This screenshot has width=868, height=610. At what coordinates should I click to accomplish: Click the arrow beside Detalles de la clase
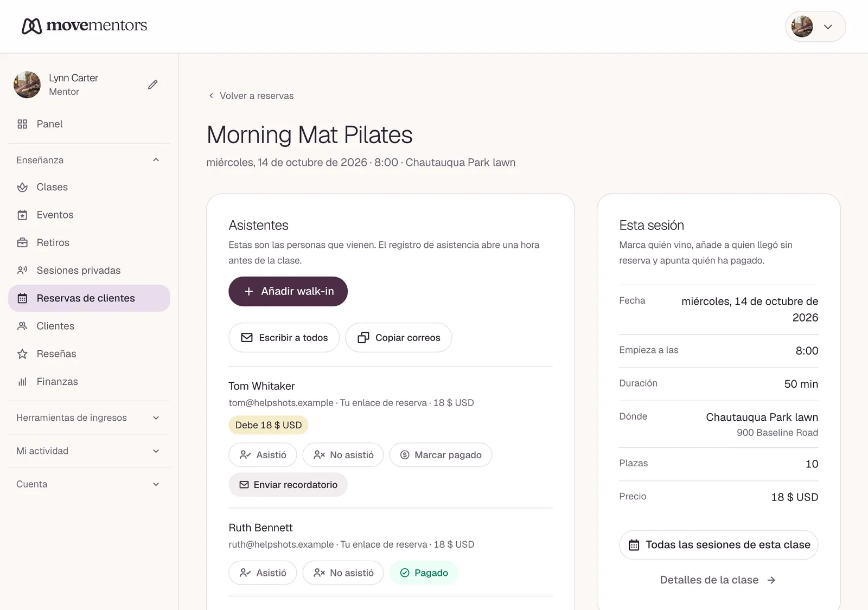771,580
